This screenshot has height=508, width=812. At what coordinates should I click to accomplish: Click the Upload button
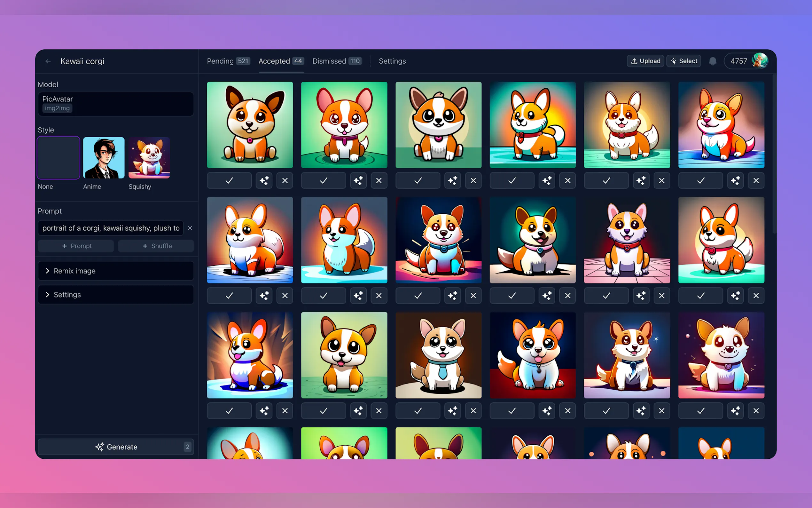pos(645,61)
